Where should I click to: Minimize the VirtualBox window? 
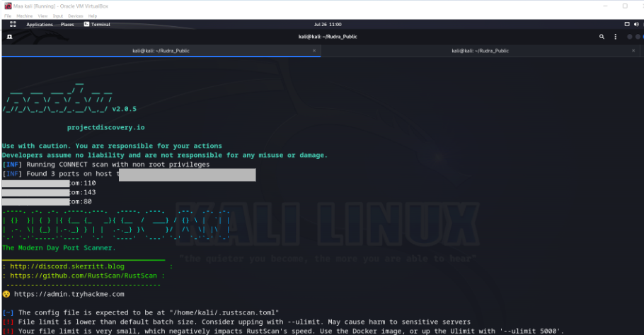coord(605,6)
